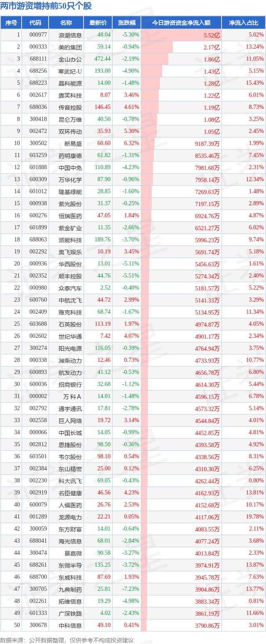This screenshot has height=644, width=266.
Task: Click the 今日游资资金净流入额 column header
Action: (x=181, y=23)
